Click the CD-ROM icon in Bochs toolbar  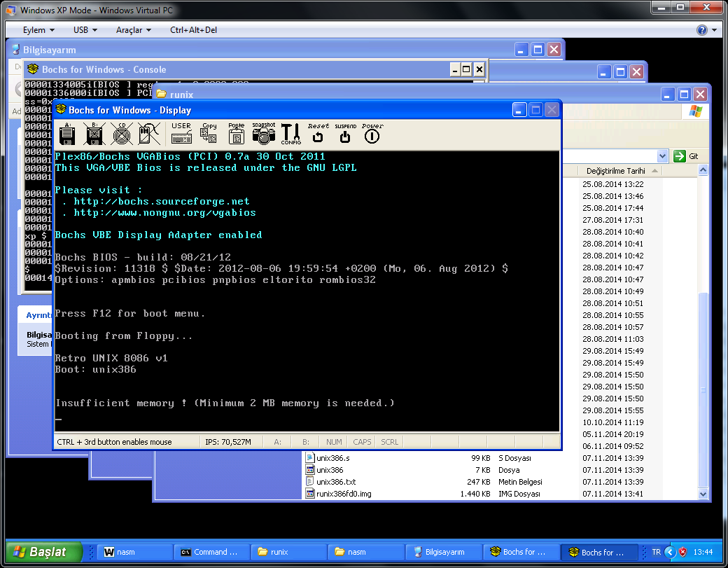tap(122, 134)
